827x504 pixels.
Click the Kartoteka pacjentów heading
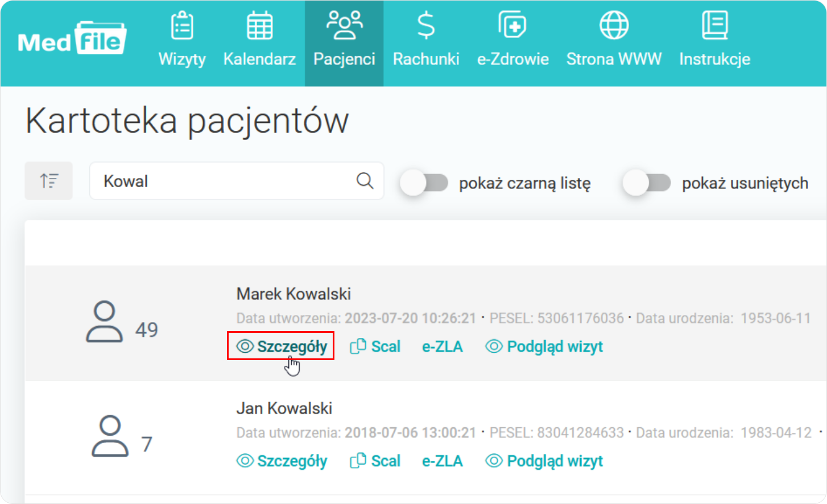point(187,121)
